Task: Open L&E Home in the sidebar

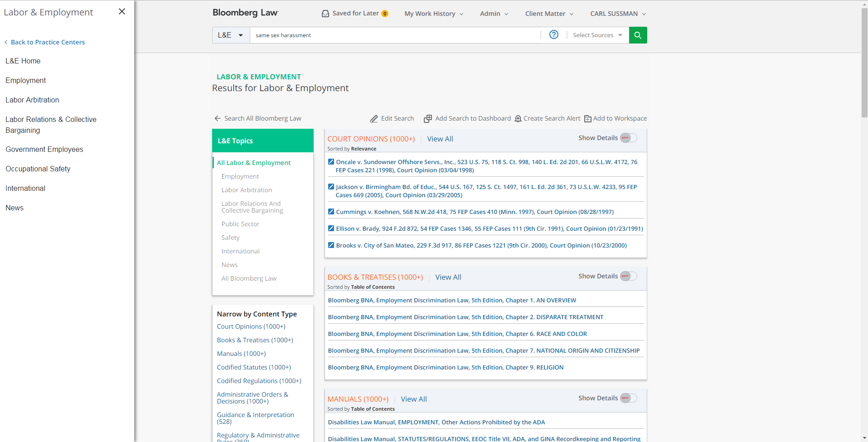Action: point(23,61)
